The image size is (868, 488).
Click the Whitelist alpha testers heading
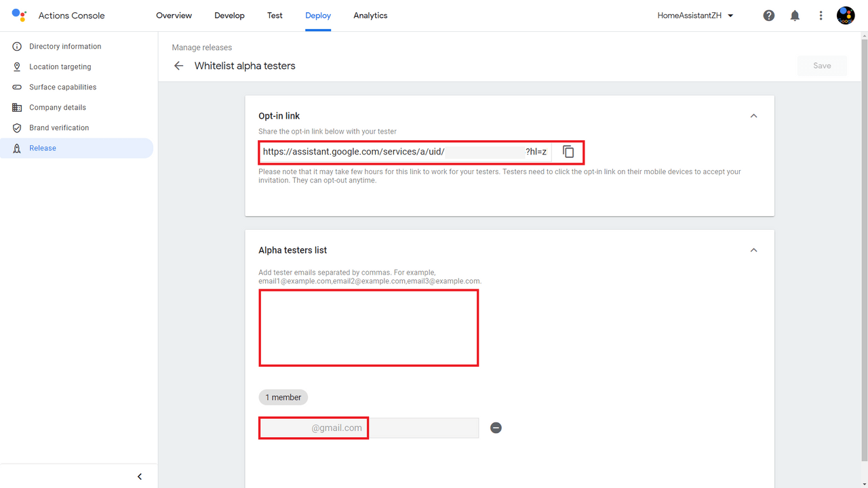[245, 66]
